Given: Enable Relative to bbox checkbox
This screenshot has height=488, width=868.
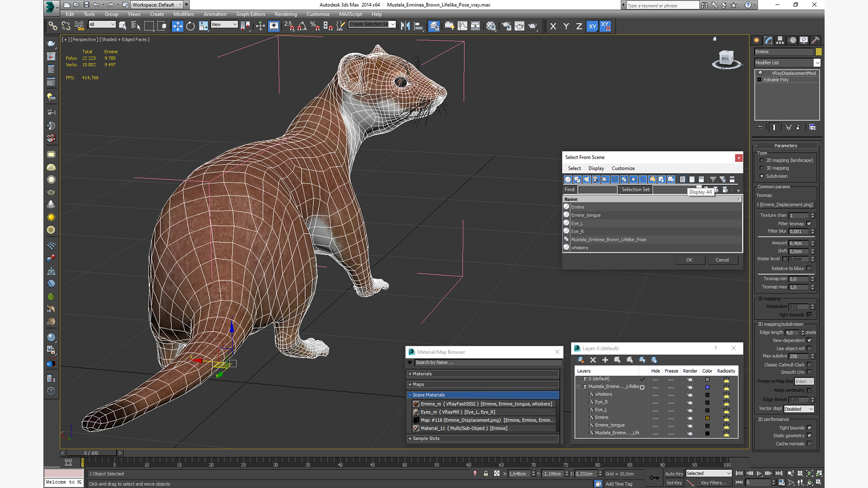Looking at the screenshot, I should point(809,268).
